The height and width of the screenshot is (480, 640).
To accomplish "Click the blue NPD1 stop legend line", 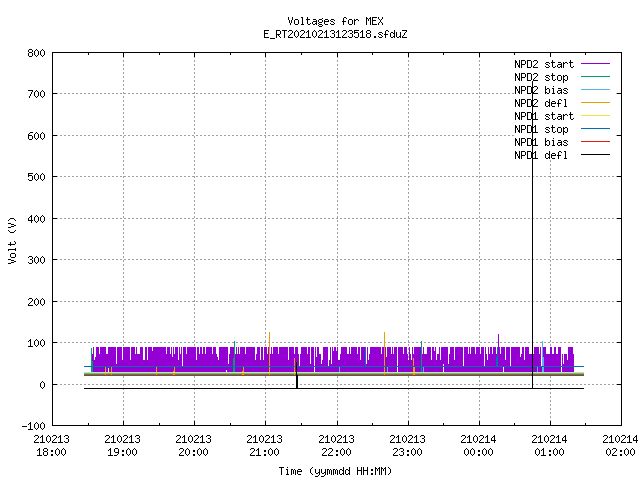I will pos(595,129).
